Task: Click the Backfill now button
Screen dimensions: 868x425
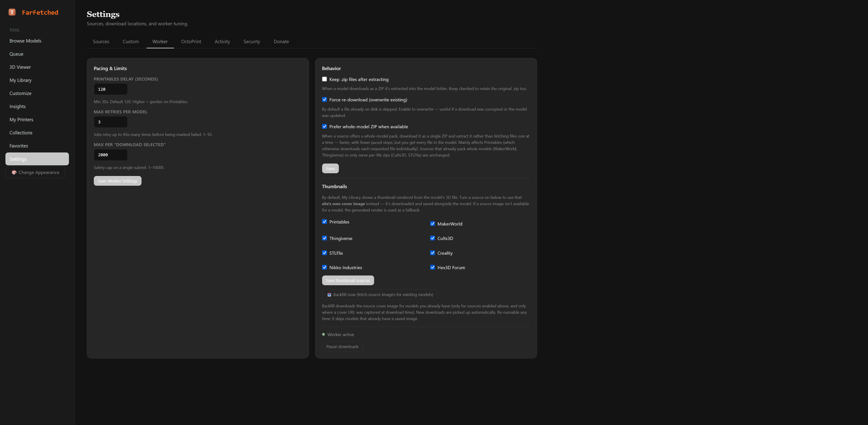Action: coord(380,294)
